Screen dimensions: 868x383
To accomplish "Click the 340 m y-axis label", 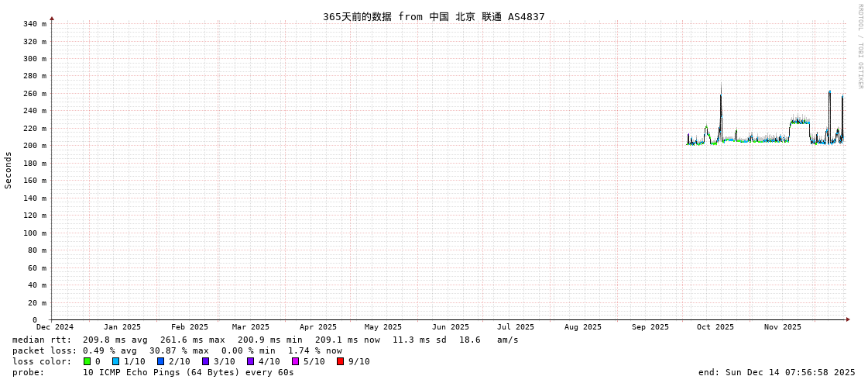I will click(34, 24).
